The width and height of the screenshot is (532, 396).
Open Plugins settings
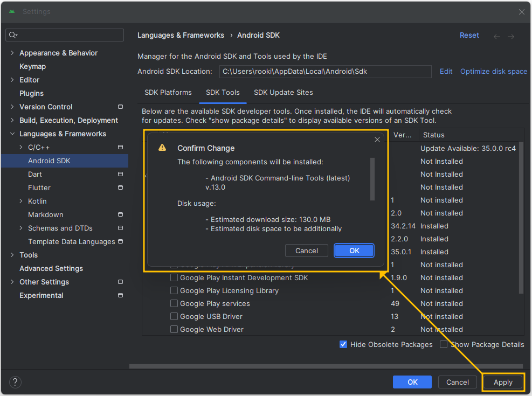pyautogui.click(x=32, y=93)
